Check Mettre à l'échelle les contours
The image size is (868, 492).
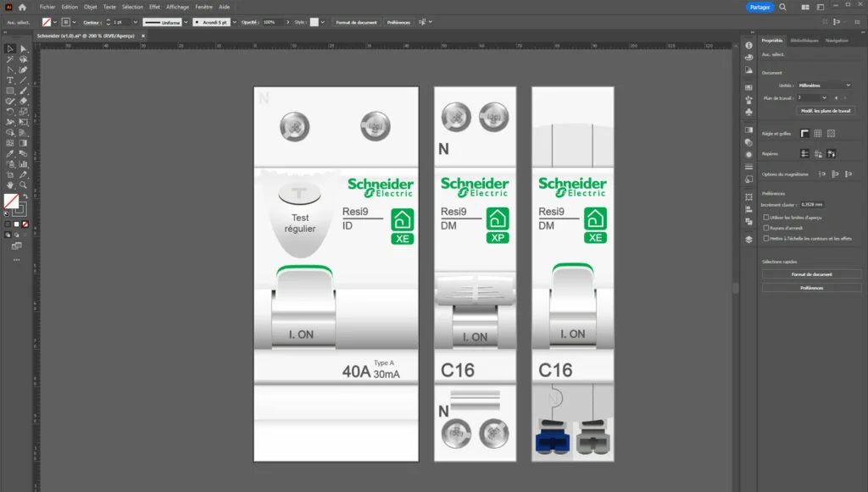click(x=766, y=238)
